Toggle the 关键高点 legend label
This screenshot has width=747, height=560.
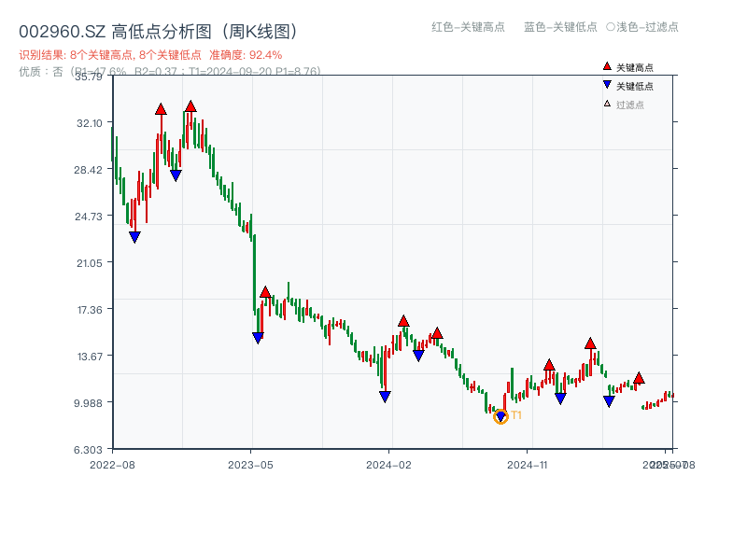click(x=635, y=67)
